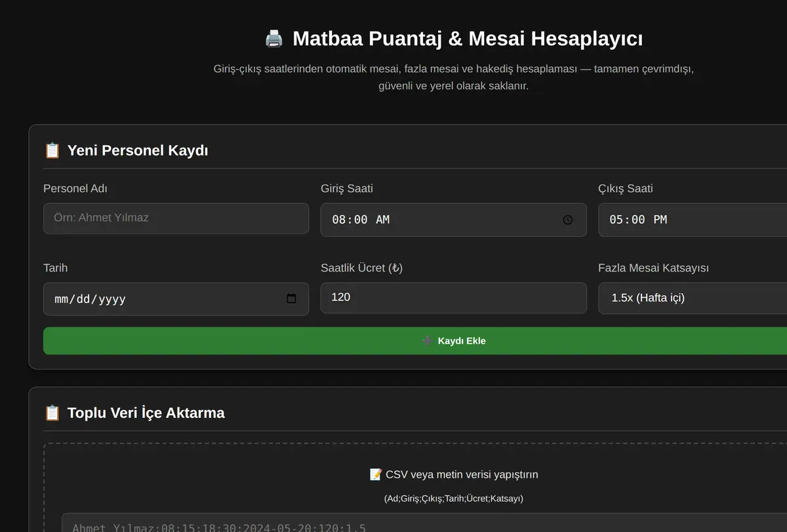Open the clock picker in Giriş Saati
This screenshot has height=532, width=787.
(568, 220)
